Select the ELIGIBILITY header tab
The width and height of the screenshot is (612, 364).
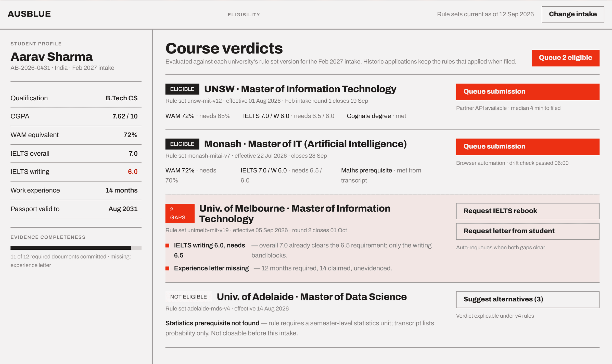[x=244, y=15]
